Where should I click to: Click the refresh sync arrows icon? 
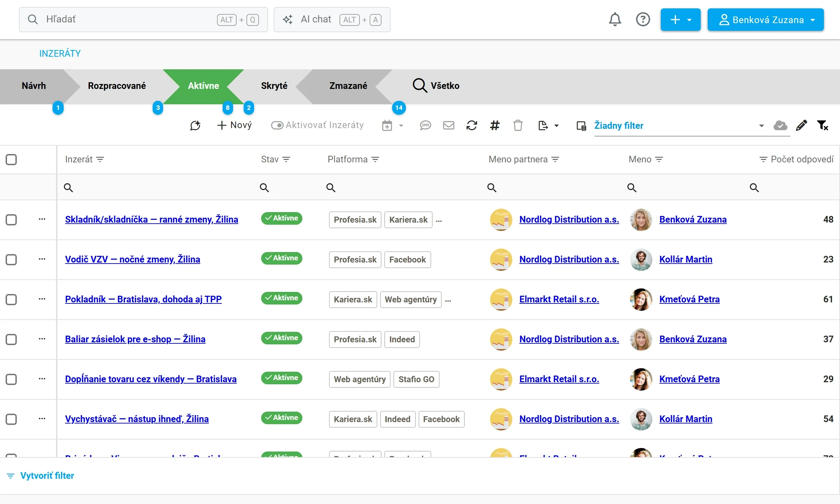click(x=472, y=125)
